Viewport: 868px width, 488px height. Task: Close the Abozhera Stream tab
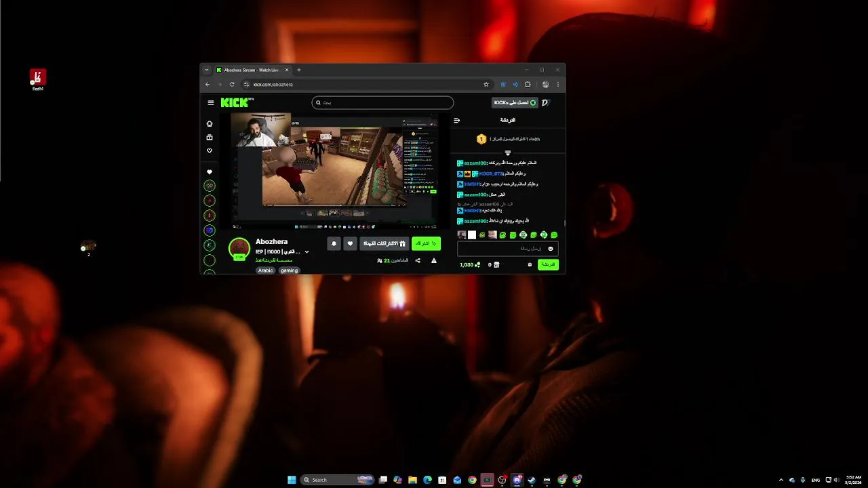pyautogui.click(x=287, y=70)
